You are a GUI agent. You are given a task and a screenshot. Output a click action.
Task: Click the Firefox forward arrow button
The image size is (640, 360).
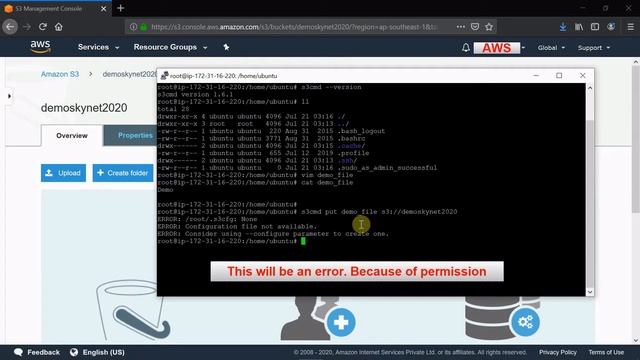coord(27,27)
